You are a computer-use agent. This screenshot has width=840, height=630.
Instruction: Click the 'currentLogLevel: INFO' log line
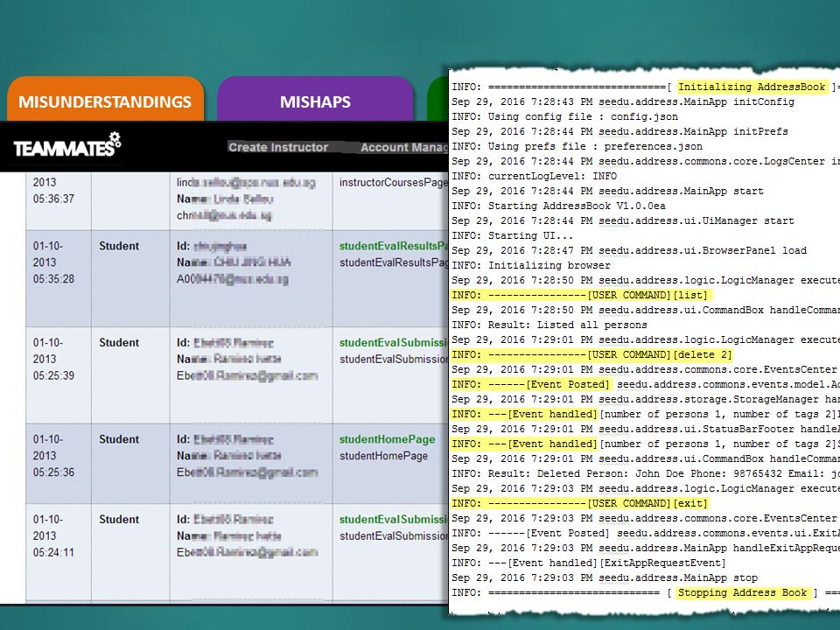534,176
